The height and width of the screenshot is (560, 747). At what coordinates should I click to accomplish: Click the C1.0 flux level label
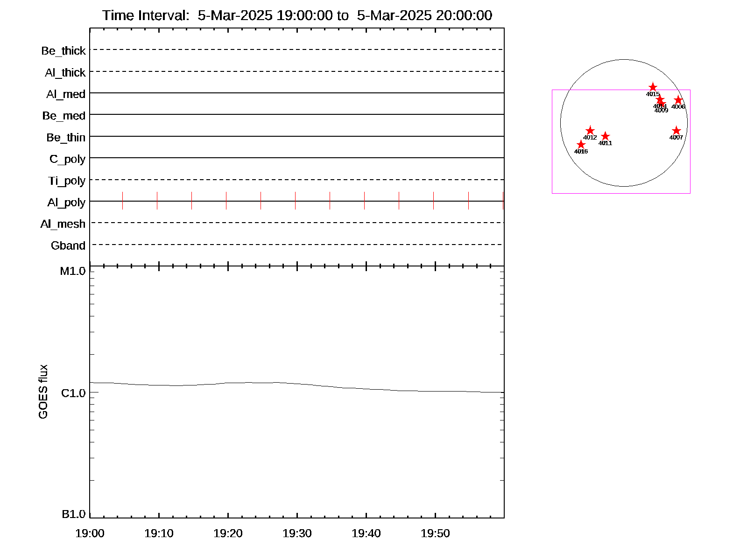[x=73, y=393]
